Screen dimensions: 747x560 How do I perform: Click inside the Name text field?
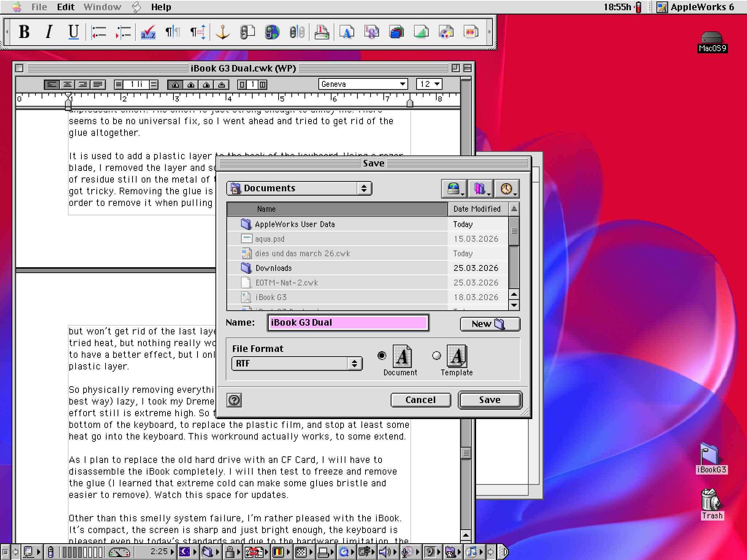[347, 322]
